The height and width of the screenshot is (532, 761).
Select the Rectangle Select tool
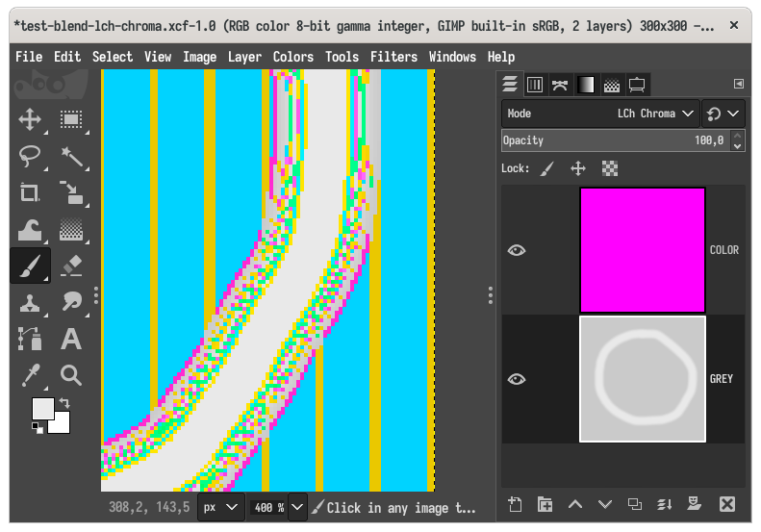pos(71,119)
